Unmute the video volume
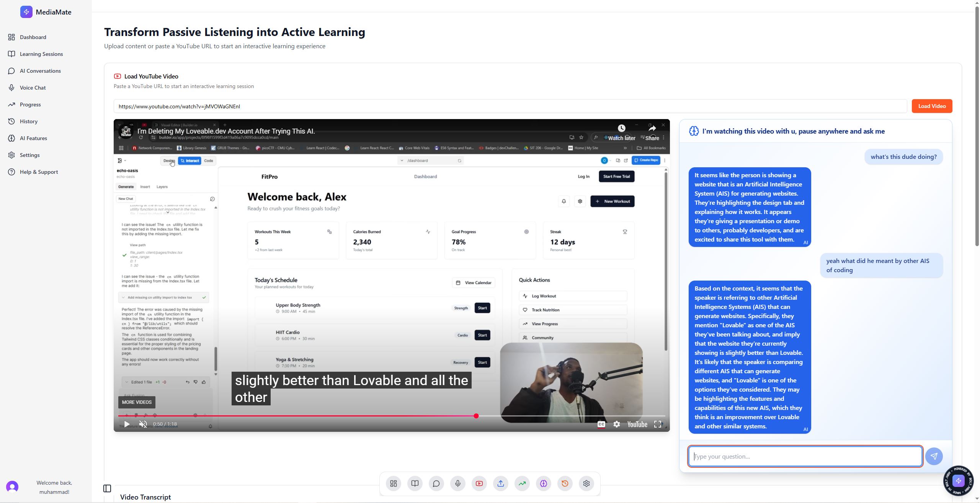980x503 pixels. (x=143, y=424)
